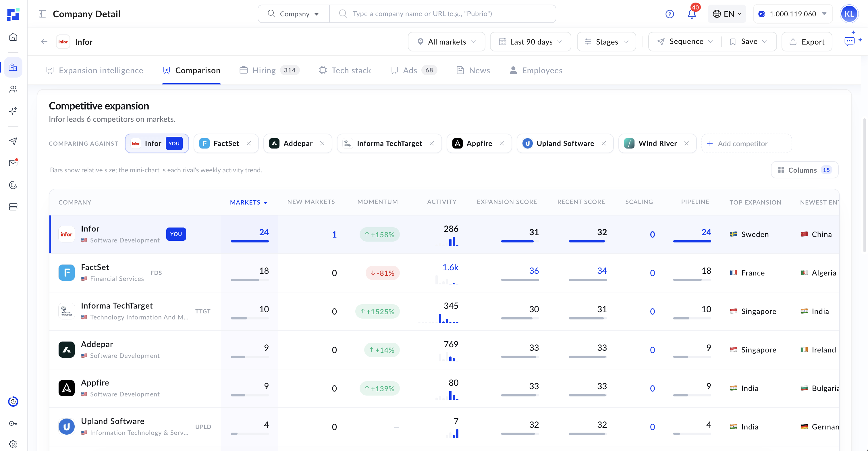Open the help question mark icon
868x451 pixels.
click(670, 14)
